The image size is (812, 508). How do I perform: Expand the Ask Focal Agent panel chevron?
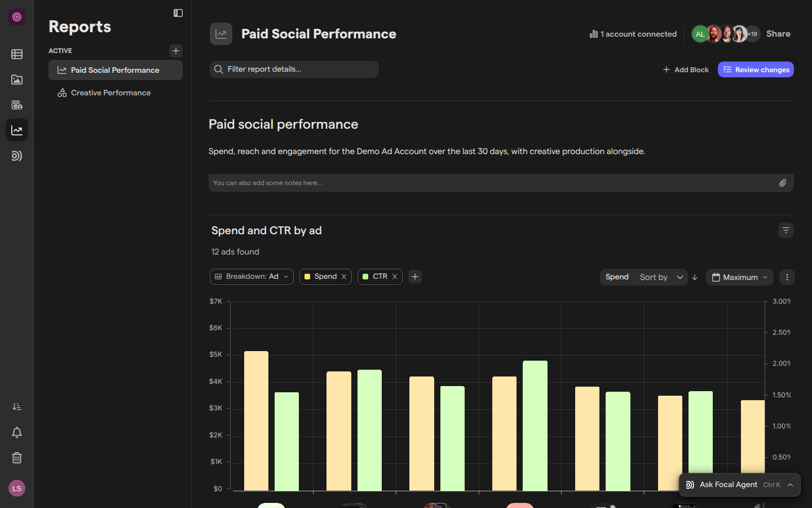tap(791, 485)
